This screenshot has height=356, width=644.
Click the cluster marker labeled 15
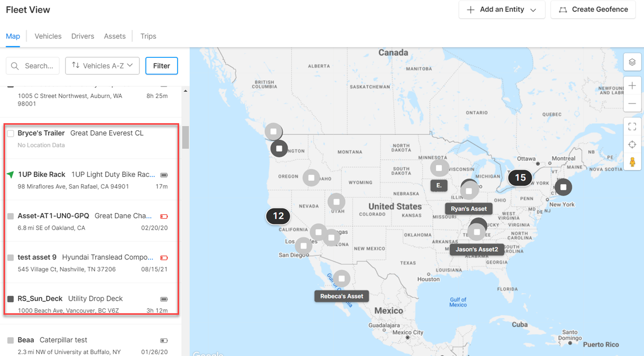520,177
